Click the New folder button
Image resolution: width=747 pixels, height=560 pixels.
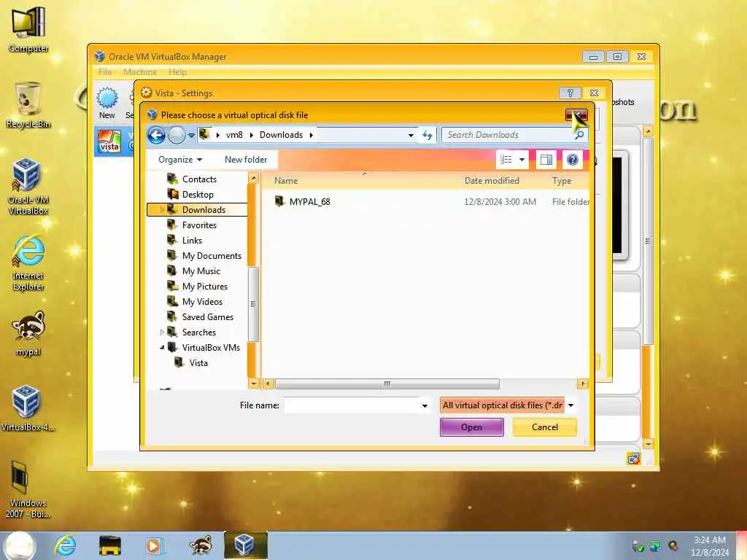[246, 160]
